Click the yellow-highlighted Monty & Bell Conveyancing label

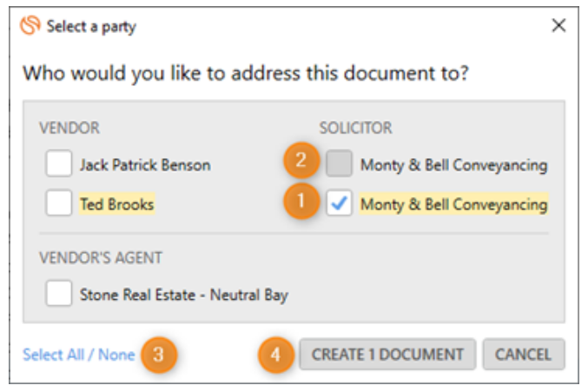point(453,204)
